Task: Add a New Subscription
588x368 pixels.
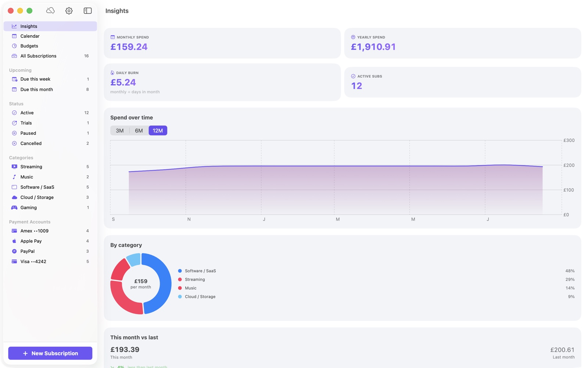Action: click(50, 353)
